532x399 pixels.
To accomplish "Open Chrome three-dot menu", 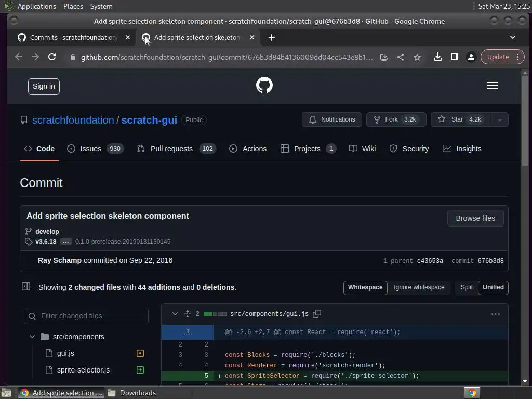I will (x=518, y=57).
